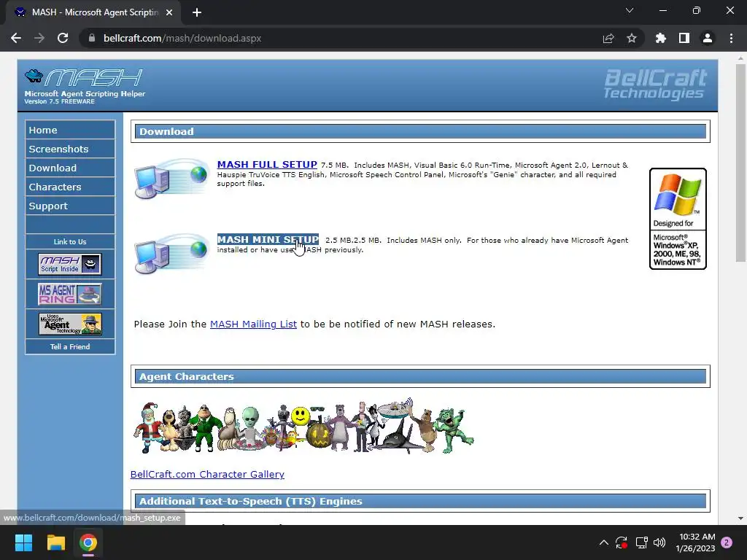The height and width of the screenshot is (560, 747).
Task: Click the BellCraft Technologies logo
Action: pos(655,85)
